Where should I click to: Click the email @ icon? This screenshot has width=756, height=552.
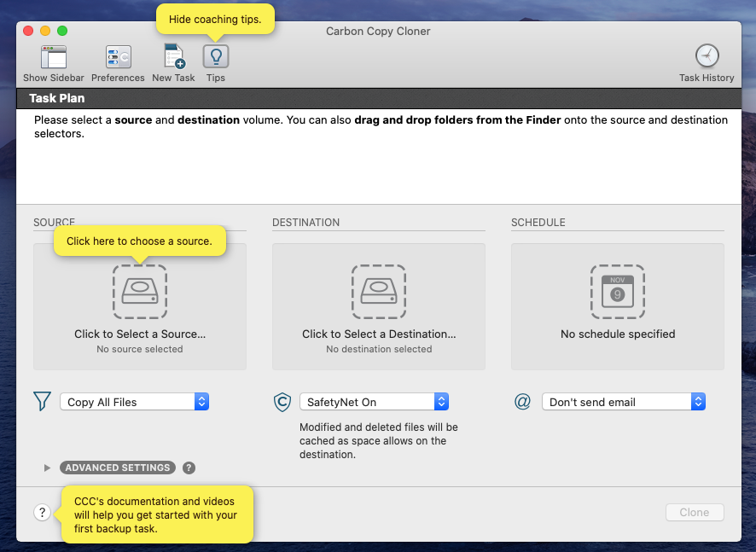click(x=523, y=402)
